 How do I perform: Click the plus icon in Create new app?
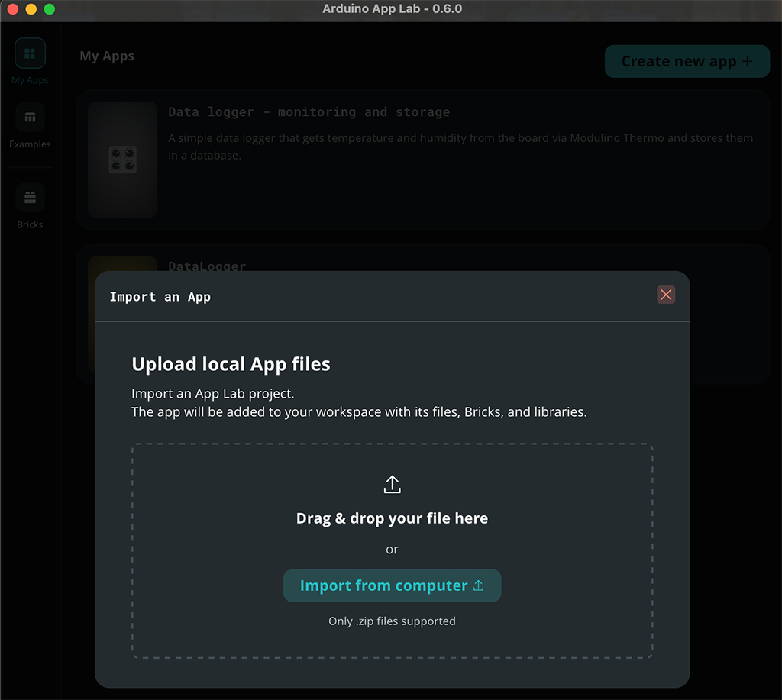click(x=746, y=62)
